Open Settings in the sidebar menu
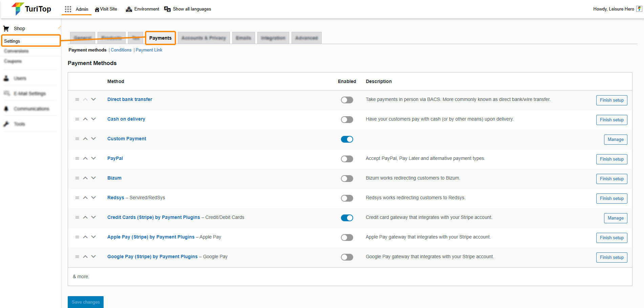The height and width of the screenshot is (308, 644). 12,41
